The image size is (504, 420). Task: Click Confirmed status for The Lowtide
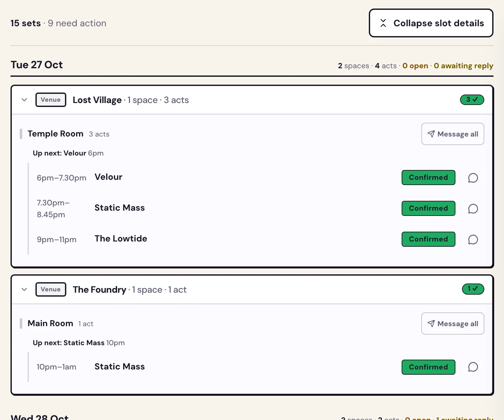(428, 239)
